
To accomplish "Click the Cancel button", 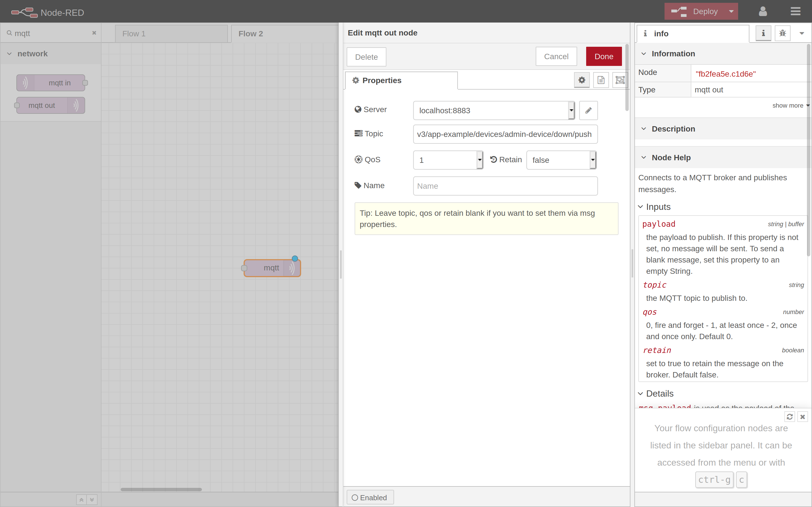I will (x=556, y=56).
